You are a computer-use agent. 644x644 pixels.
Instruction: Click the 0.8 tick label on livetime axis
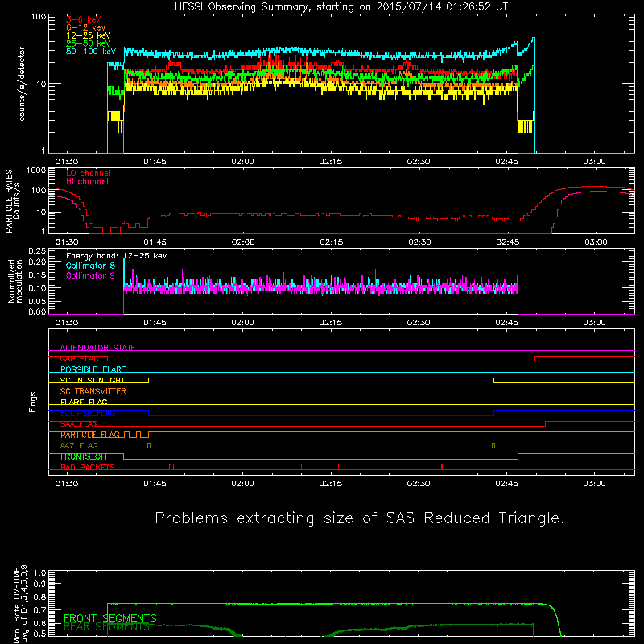[39, 597]
